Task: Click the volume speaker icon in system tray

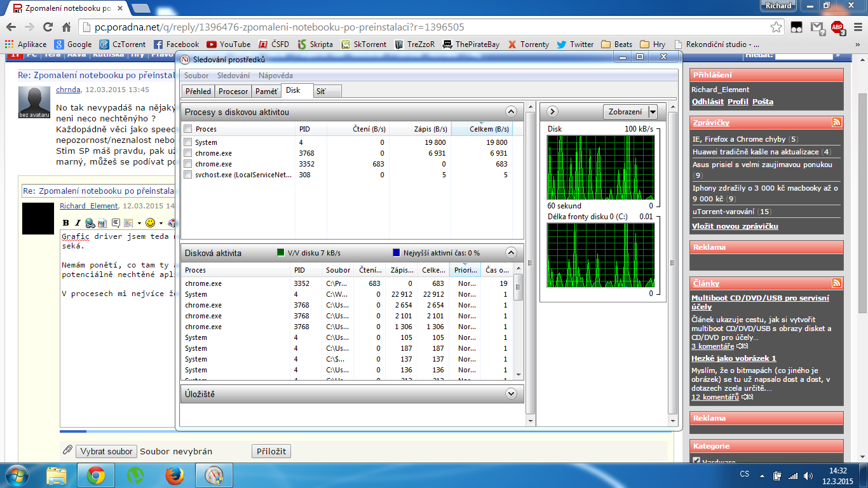Action: [808, 475]
